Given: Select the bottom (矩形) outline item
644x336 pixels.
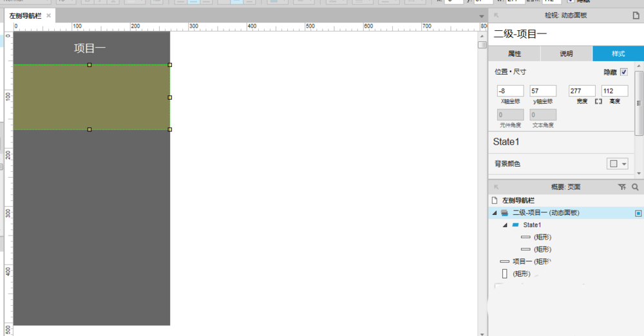Looking at the screenshot, I should [522, 274].
